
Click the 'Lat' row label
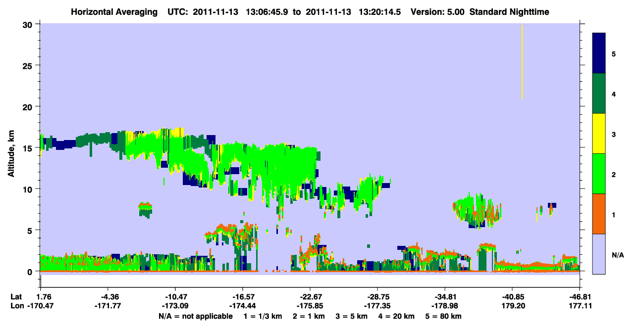tap(16, 297)
